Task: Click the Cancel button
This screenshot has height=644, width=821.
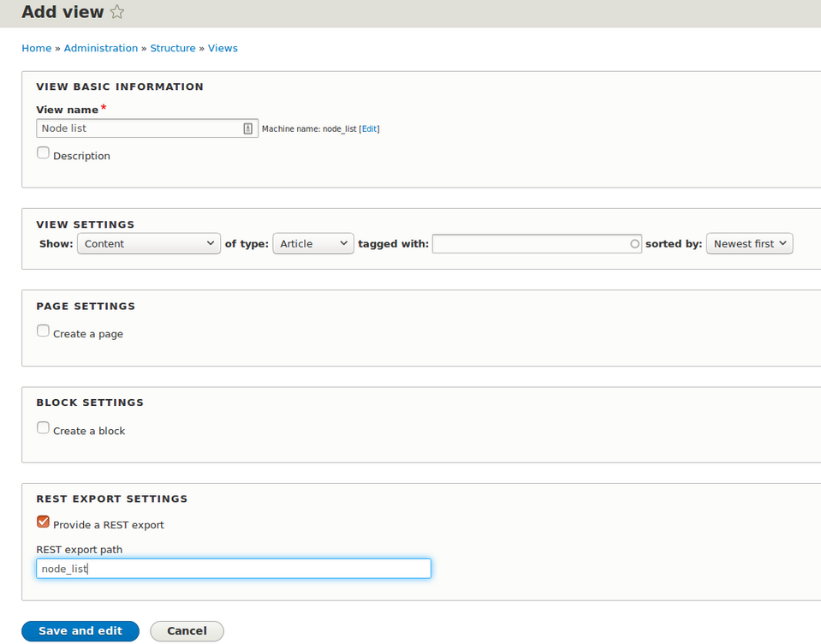Action: tap(187, 630)
